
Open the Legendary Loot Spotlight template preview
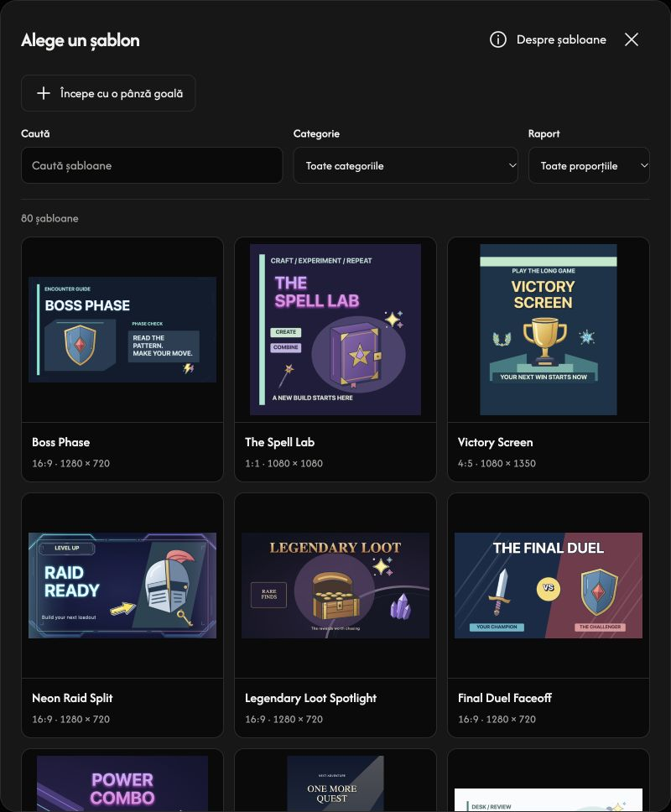[x=335, y=586]
